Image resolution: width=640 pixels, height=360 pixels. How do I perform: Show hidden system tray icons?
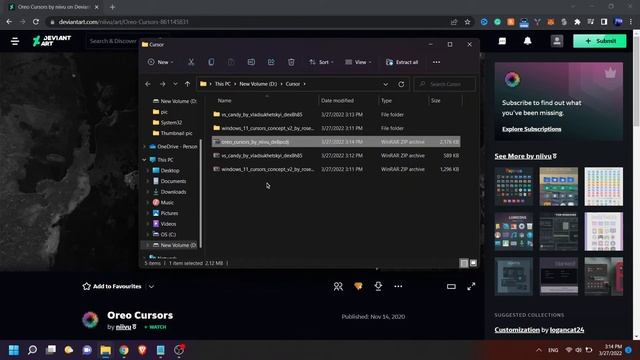tap(539, 350)
